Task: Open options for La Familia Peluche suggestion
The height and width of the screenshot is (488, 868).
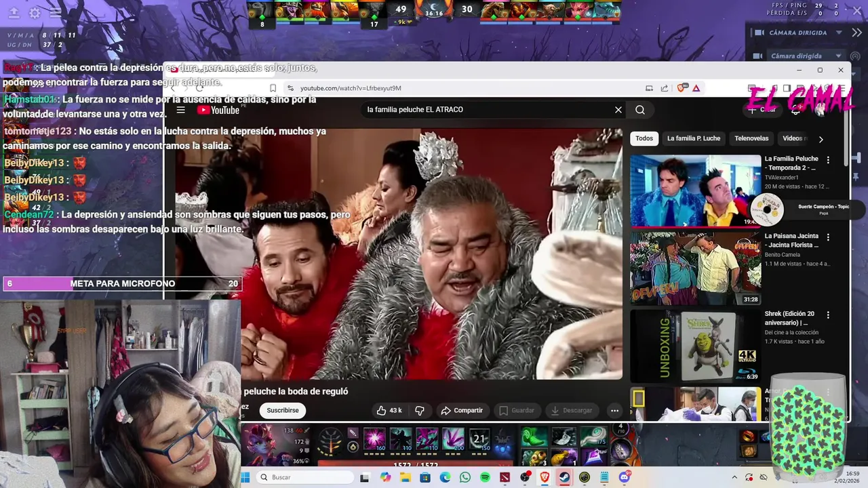Action: (x=828, y=160)
